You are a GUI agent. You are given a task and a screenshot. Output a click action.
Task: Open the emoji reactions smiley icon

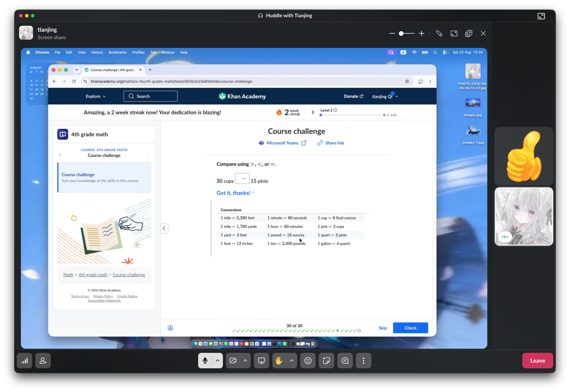[308, 361]
